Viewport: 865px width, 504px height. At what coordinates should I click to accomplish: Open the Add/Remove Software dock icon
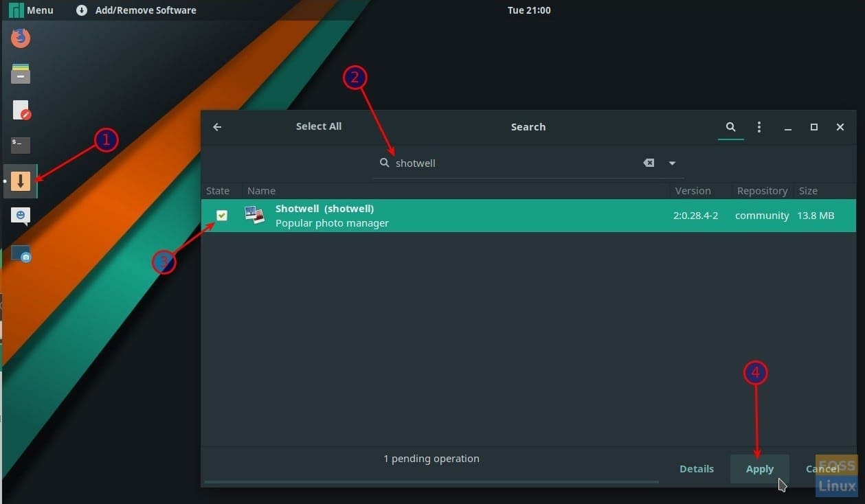[x=21, y=181]
